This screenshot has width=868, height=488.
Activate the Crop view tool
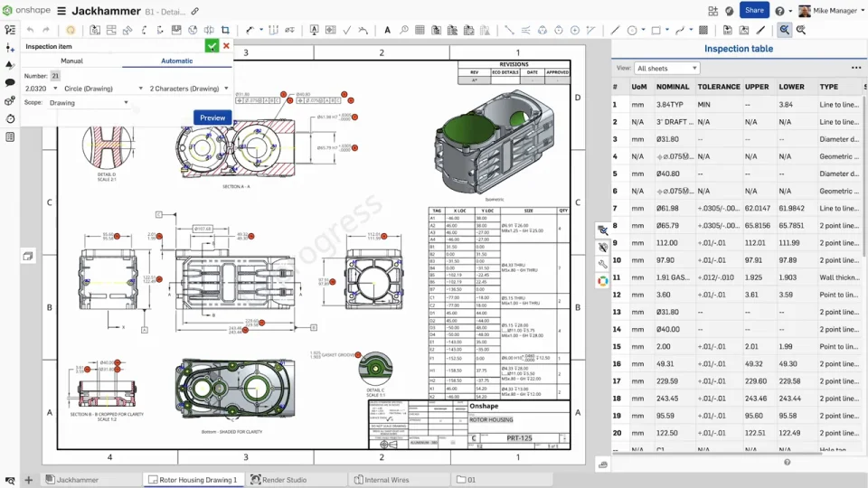[x=225, y=30]
